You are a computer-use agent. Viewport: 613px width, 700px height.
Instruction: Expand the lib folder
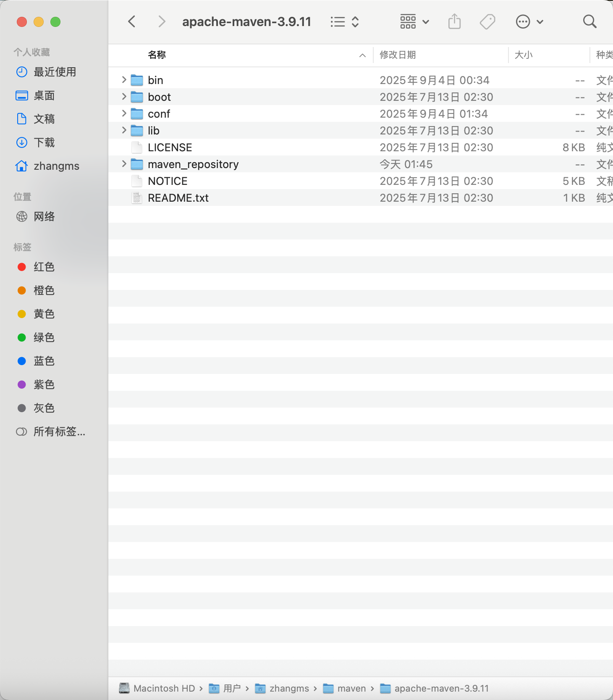coord(124,130)
